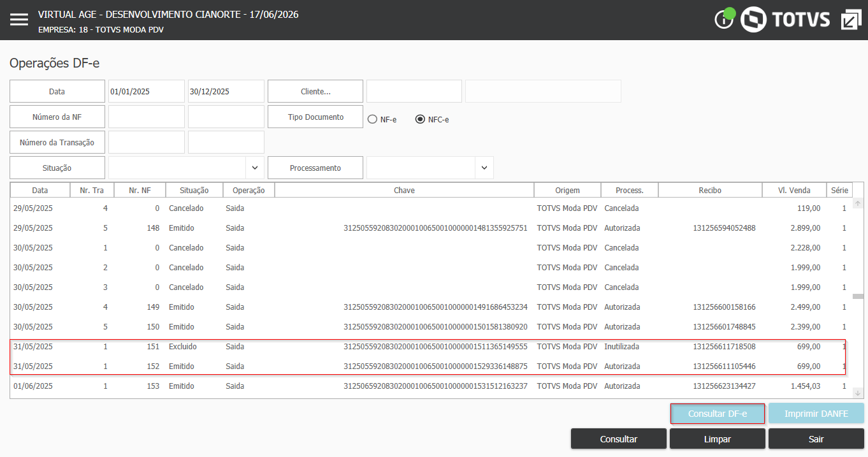The width and height of the screenshot is (868, 457).
Task: Open the Cliente... lookup button
Action: [315, 91]
